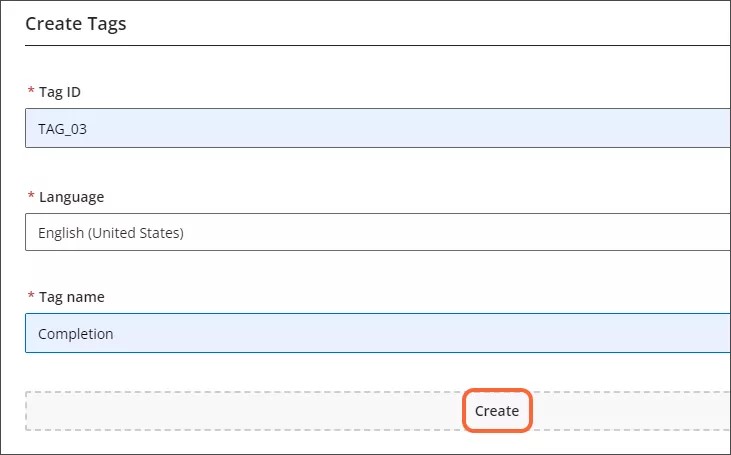Click the "Language" field label
The height and width of the screenshot is (455, 731).
pos(71,197)
